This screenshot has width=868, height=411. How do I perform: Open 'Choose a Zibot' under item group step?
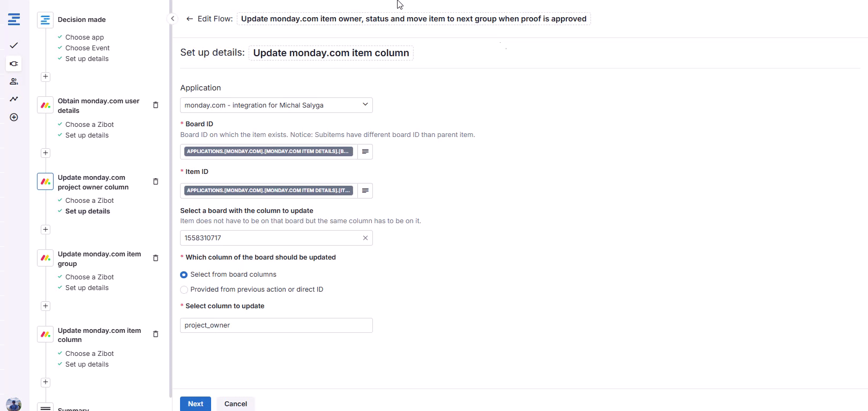(89, 277)
